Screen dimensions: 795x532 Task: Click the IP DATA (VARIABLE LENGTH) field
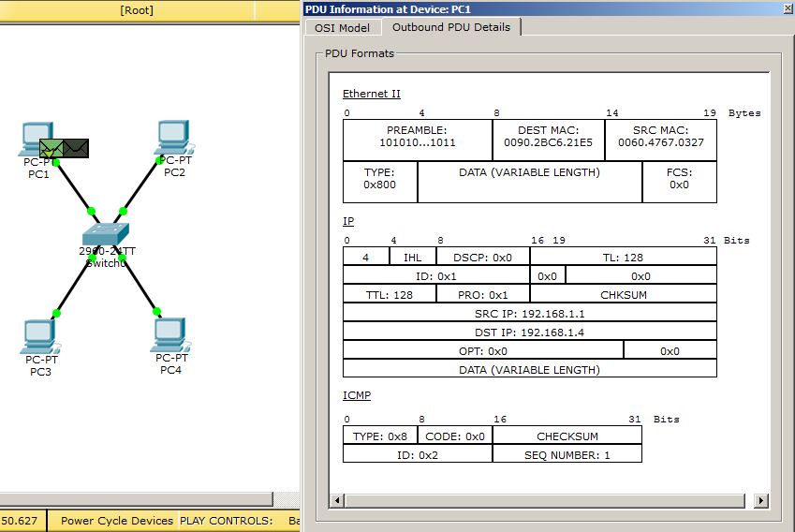click(x=530, y=370)
